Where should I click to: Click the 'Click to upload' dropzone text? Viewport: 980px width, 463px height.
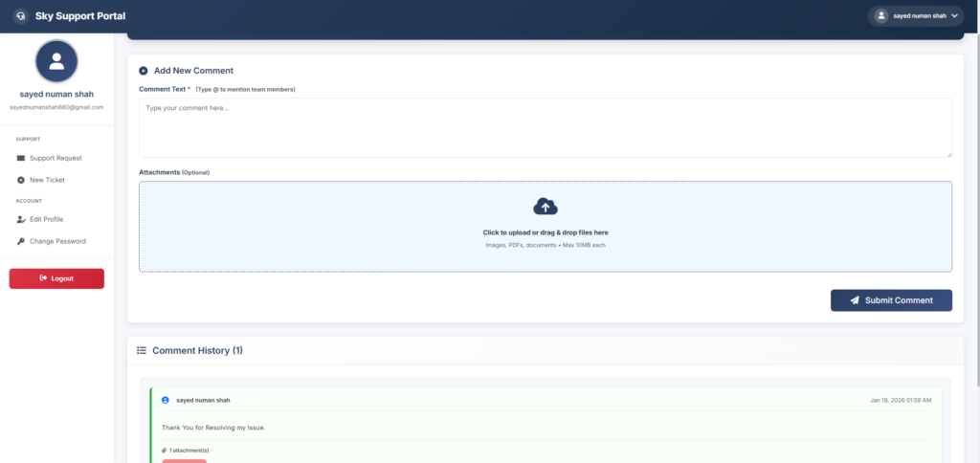pos(546,232)
